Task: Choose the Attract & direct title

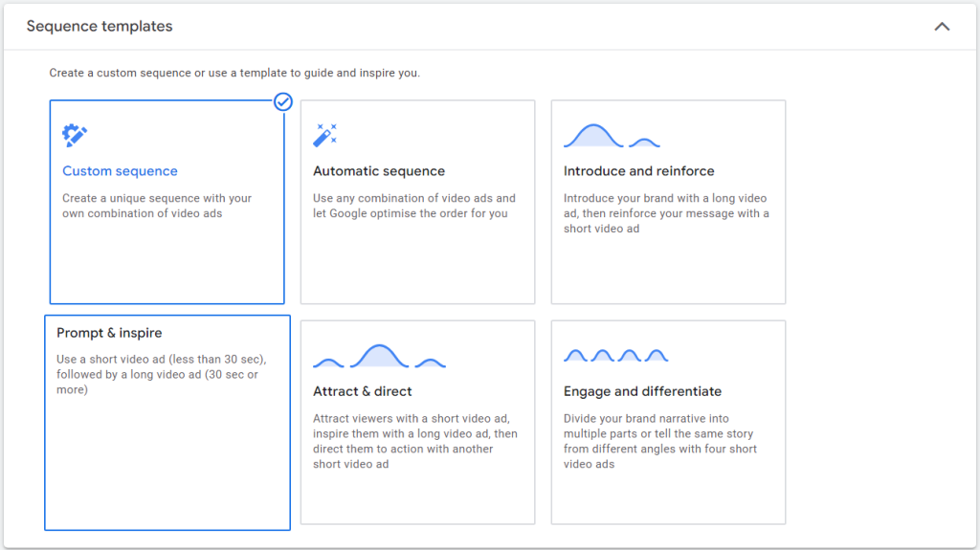Action: coord(363,391)
